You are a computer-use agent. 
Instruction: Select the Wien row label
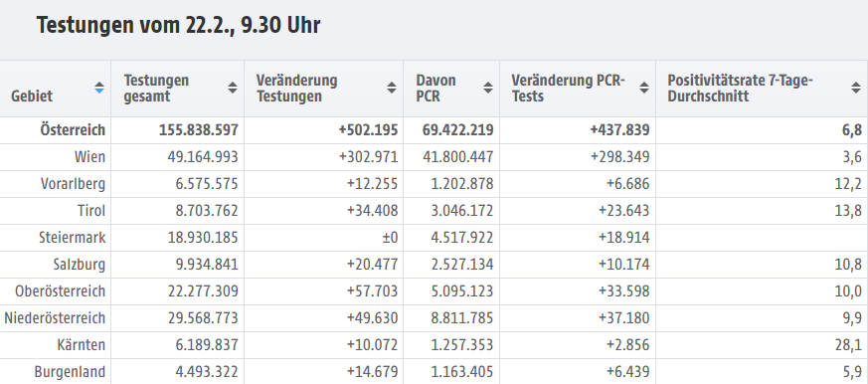89,157
